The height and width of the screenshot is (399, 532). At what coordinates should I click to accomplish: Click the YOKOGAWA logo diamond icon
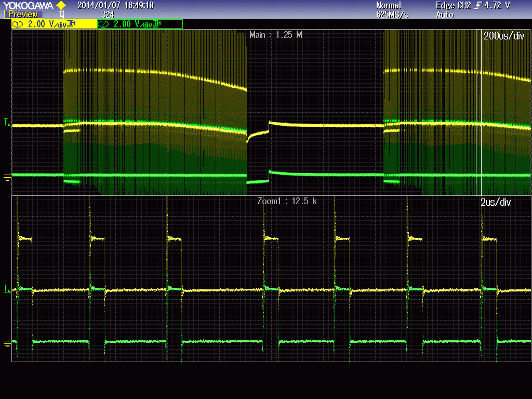tap(61, 5)
